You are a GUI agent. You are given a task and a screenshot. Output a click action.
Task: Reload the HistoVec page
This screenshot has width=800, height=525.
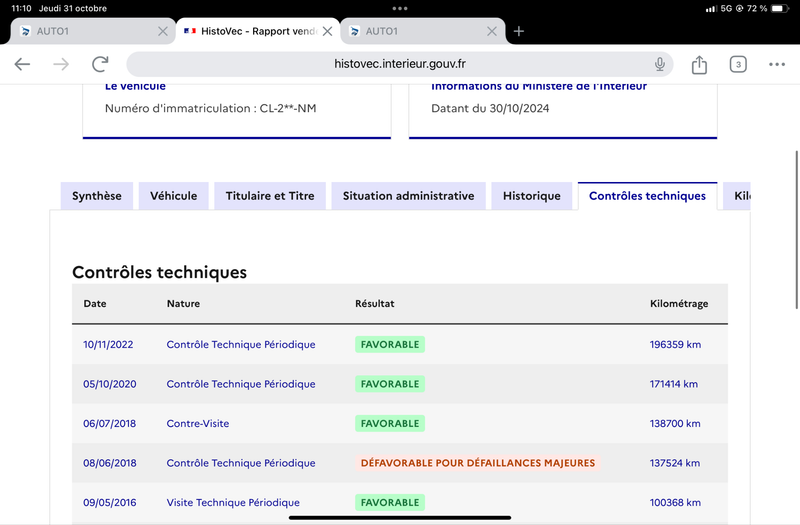(100, 64)
